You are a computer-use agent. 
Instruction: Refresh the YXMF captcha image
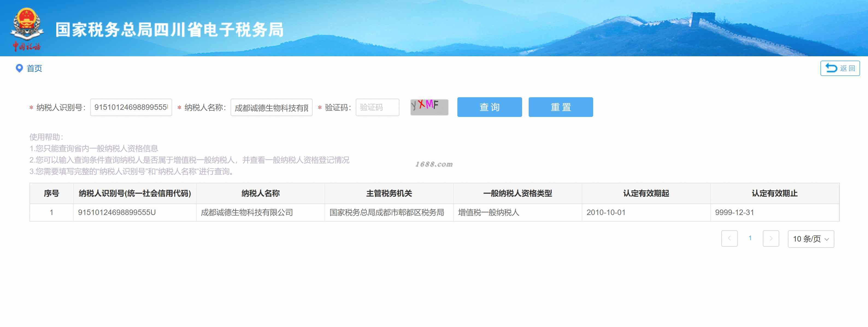click(429, 107)
